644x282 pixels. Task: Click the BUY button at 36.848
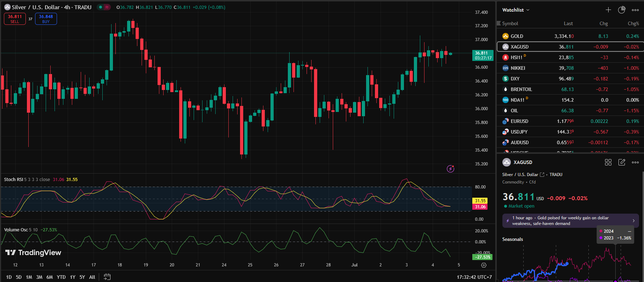46,19
